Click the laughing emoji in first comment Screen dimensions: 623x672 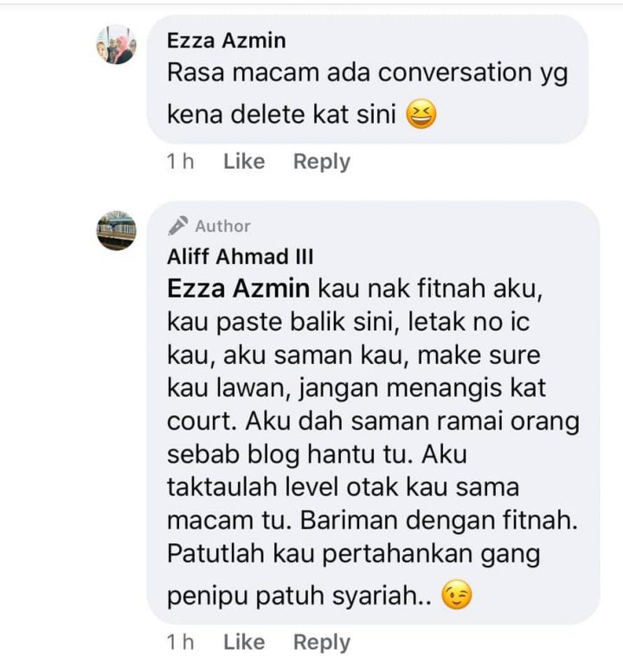coord(421,114)
